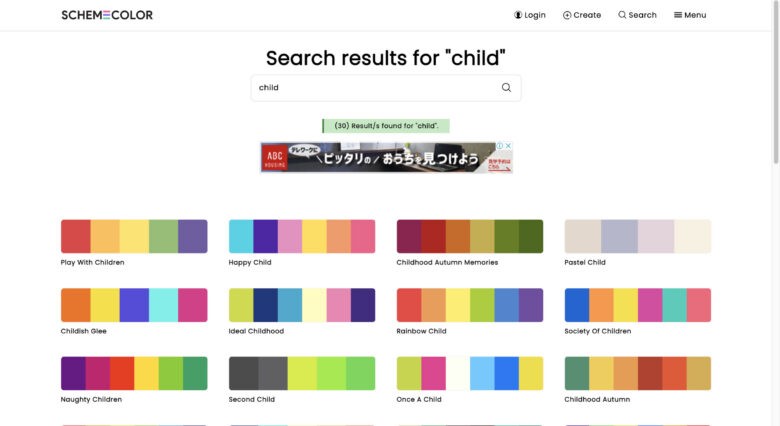The width and height of the screenshot is (780, 426).
Task: Click the Search magnifier in header
Action: point(622,15)
